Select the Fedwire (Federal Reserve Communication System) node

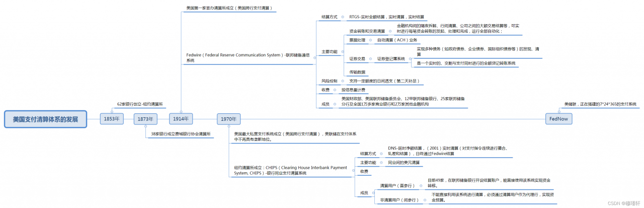coord(249,57)
